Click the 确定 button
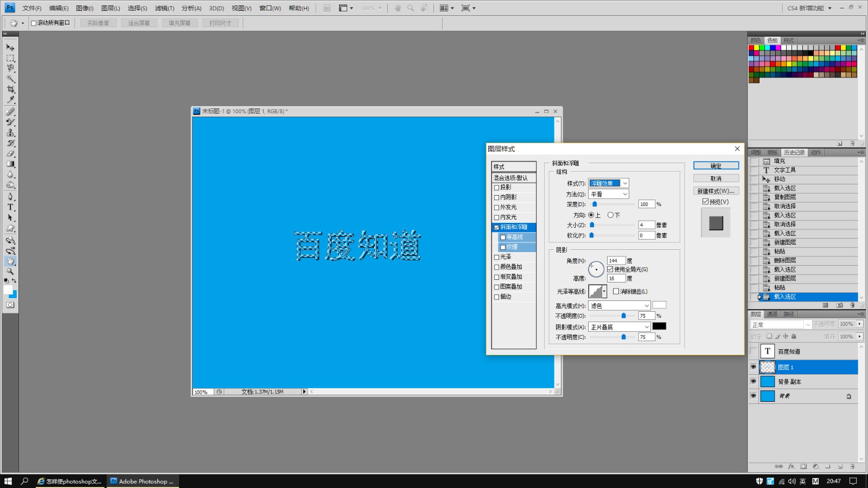The image size is (868, 488). [716, 166]
